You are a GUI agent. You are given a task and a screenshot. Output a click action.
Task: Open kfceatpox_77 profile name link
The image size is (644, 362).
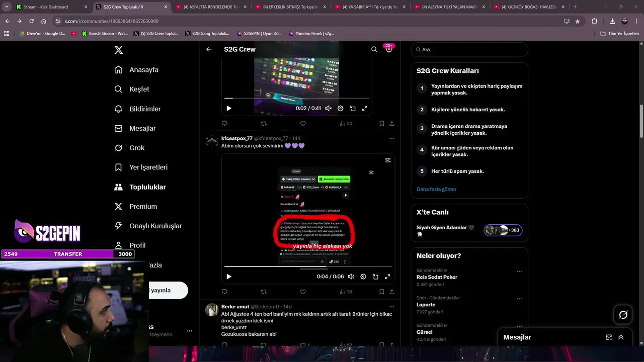pyautogui.click(x=237, y=138)
